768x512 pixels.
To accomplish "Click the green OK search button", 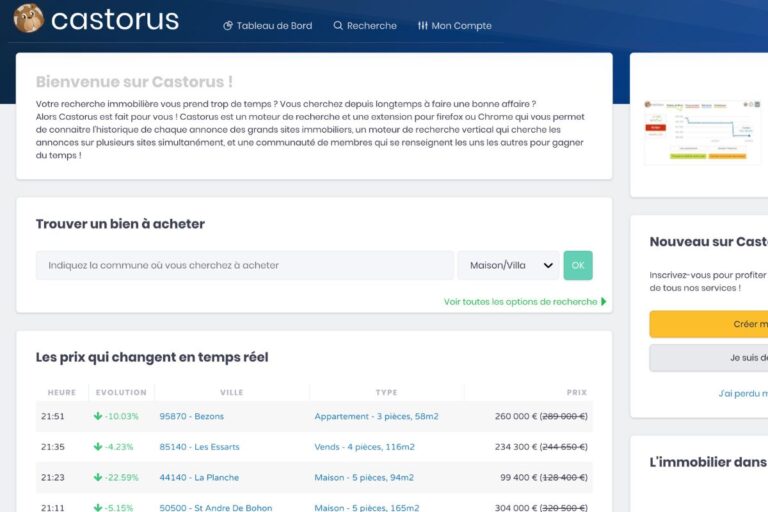I will coord(578,265).
